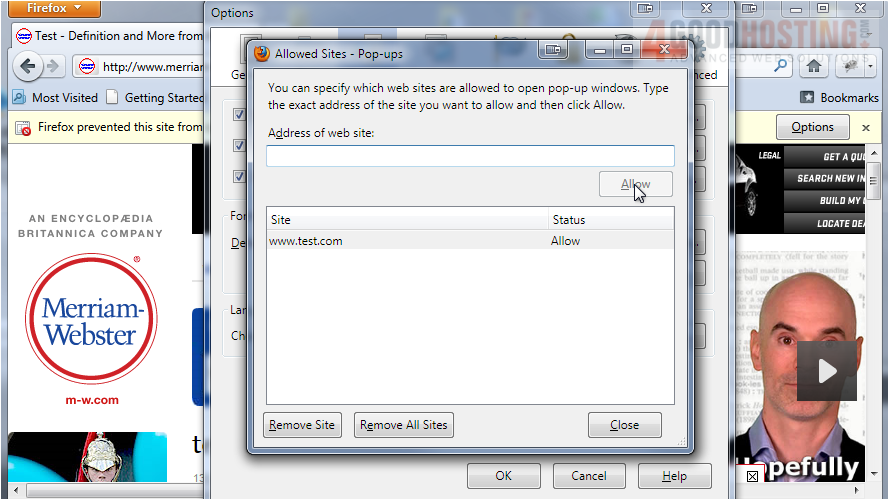Expand the toolbar add-on dropdown arrow
889x500 pixels.
pyautogui.click(x=872, y=66)
